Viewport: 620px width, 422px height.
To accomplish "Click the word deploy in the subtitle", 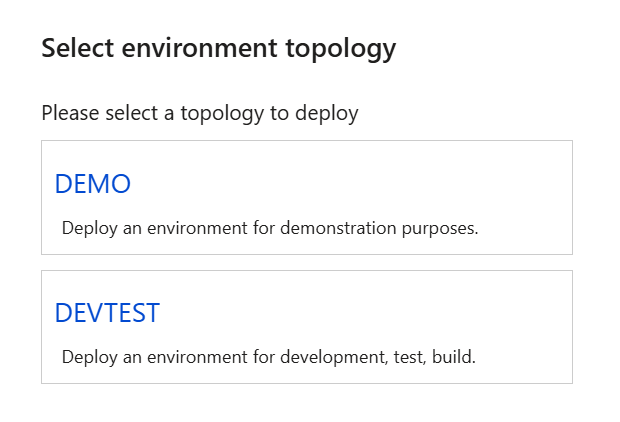I will [x=327, y=114].
